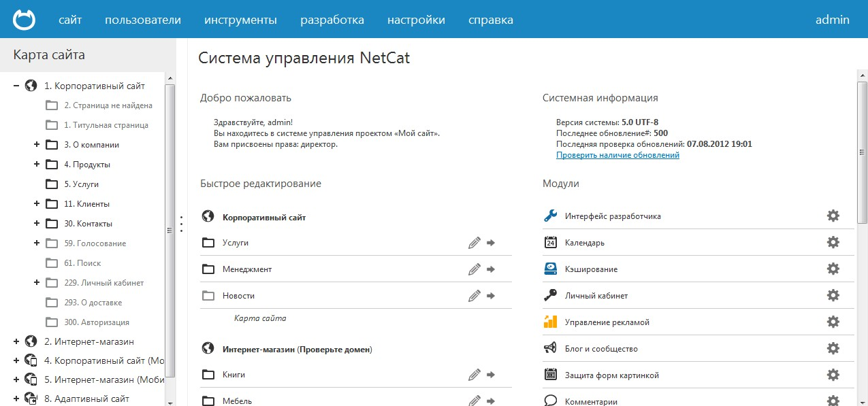This screenshot has height=406, width=868.
Task: Click the Комментарии speech bubble icon
Action: point(551,401)
